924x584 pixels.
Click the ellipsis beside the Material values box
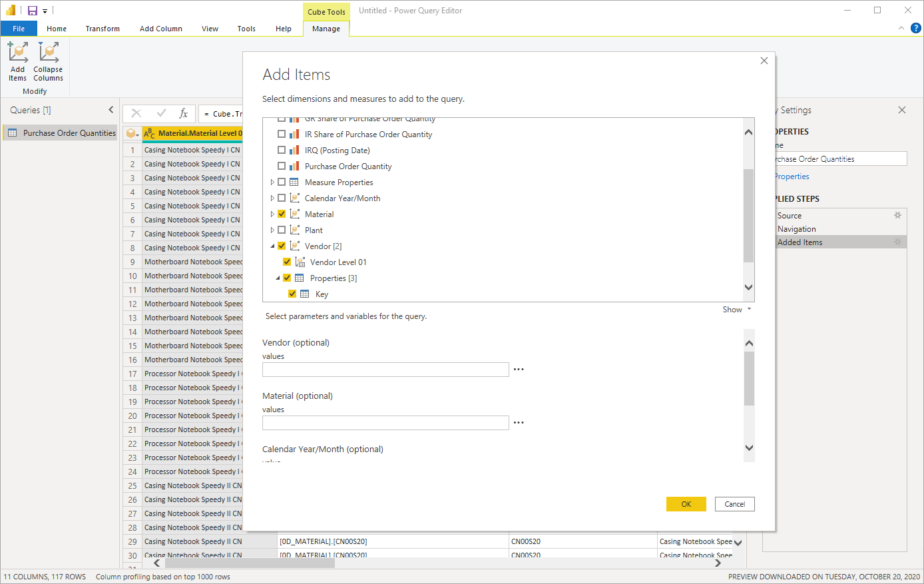pos(519,422)
